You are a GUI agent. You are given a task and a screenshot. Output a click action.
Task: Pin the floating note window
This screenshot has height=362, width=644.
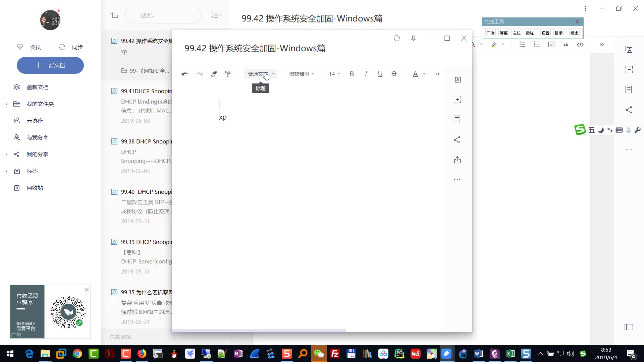coord(414,38)
